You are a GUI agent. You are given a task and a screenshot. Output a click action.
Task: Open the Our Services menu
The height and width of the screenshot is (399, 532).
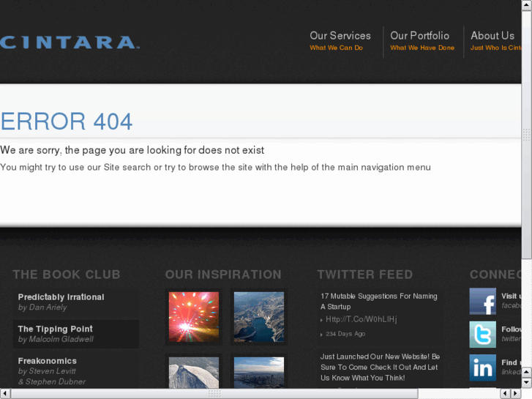click(340, 41)
